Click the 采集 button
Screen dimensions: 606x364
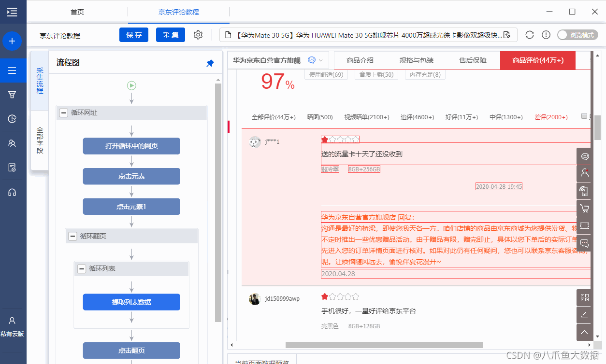(x=171, y=35)
